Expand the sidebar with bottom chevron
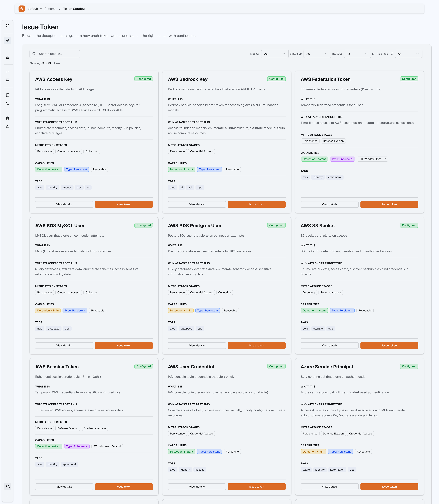The width and height of the screenshot is (439, 504). click(8, 496)
